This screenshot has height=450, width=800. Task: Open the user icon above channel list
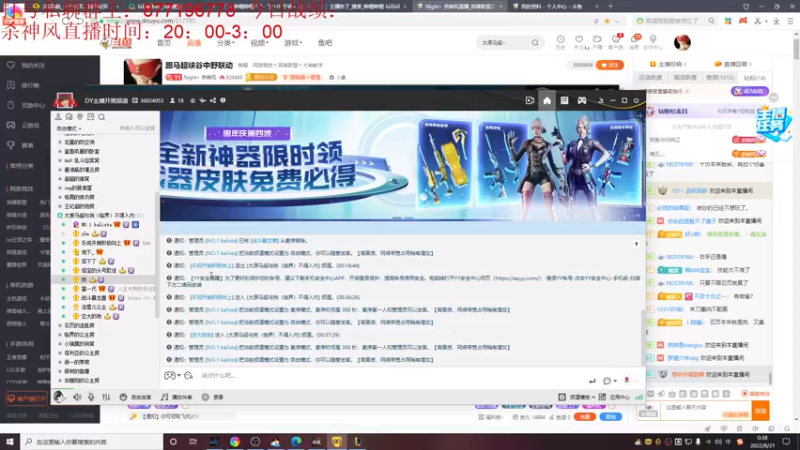(59, 117)
